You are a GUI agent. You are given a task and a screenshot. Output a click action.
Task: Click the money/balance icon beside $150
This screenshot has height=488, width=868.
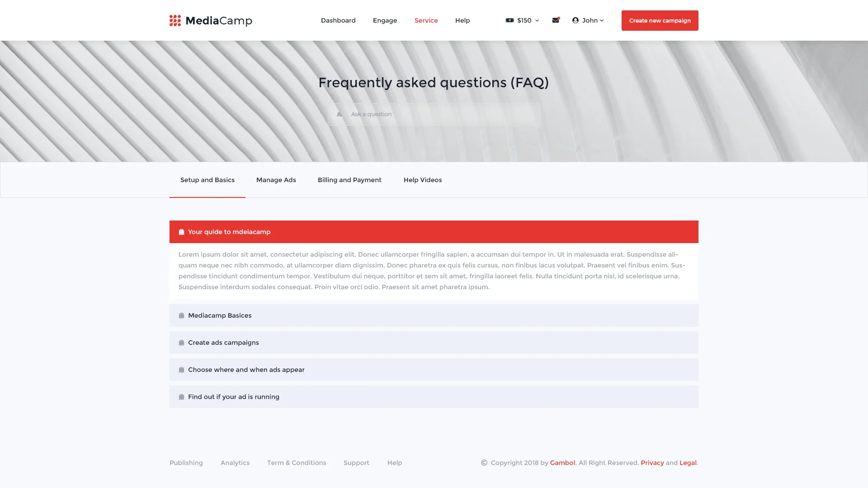(x=510, y=20)
